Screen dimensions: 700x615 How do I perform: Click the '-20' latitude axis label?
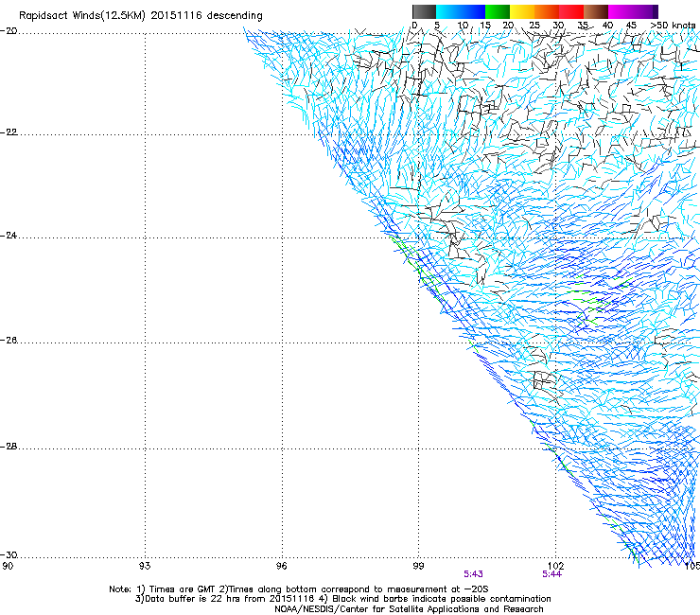click(9, 31)
